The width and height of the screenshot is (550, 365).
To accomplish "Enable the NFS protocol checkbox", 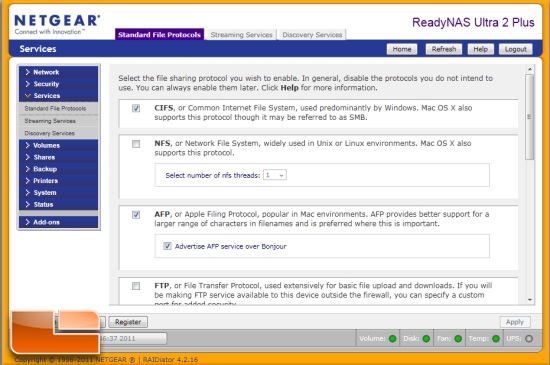I will click(136, 144).
